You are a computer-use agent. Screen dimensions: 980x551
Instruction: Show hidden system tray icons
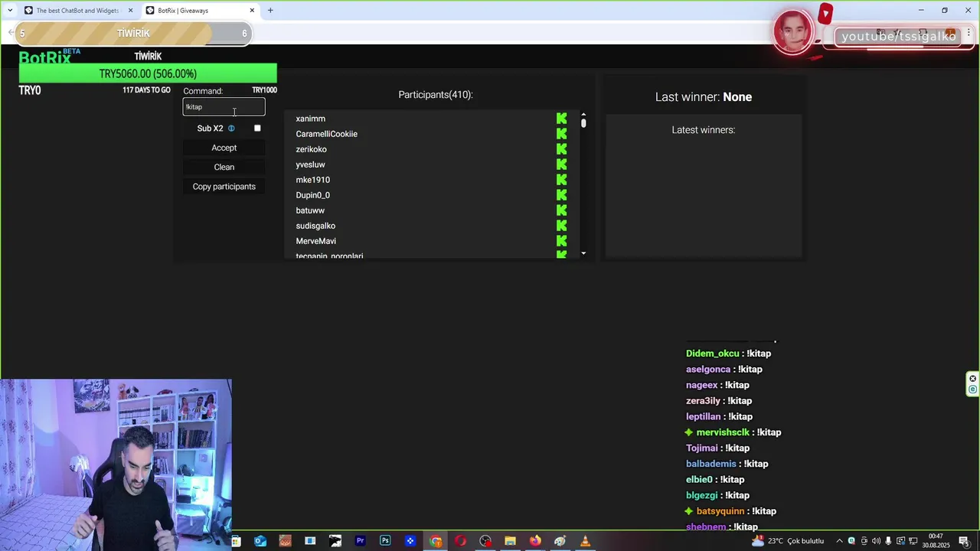[x=839, y=541]
